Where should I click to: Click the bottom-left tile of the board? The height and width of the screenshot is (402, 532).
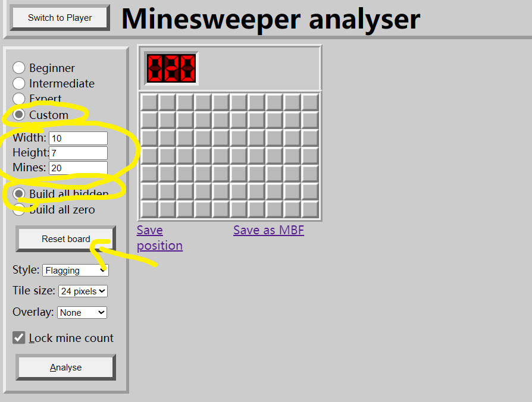click(149, 210)
